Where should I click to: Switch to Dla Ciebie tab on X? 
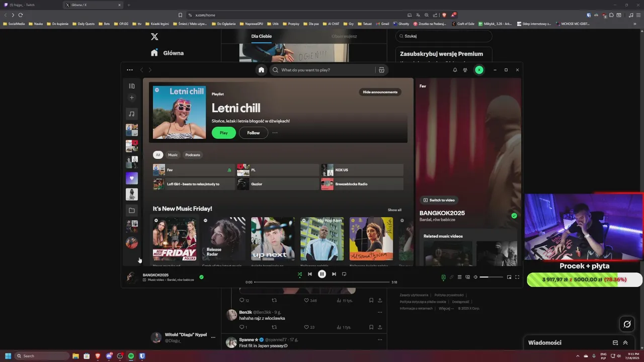tap(262, 36)
